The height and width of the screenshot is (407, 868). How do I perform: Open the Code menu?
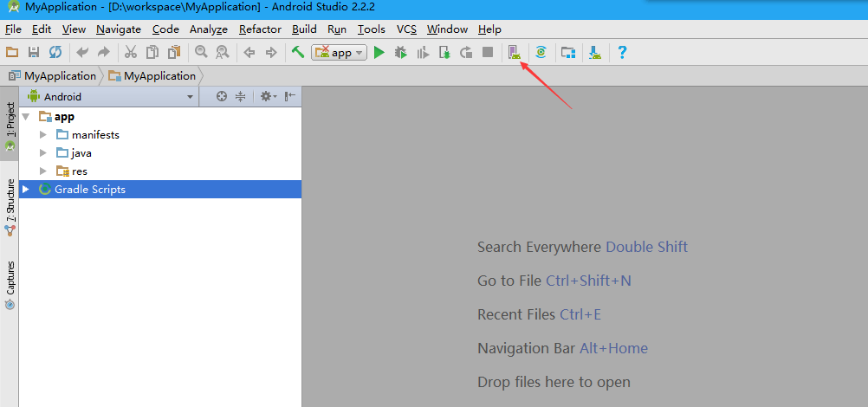pyautogui.click(x=165, y=29)
